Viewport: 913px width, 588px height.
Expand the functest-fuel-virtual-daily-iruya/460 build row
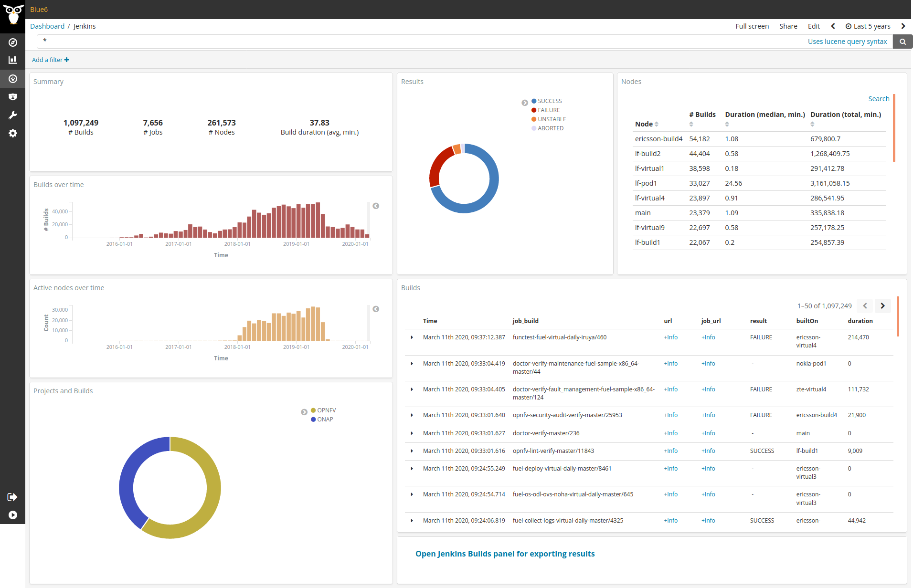tap(412, 337)
